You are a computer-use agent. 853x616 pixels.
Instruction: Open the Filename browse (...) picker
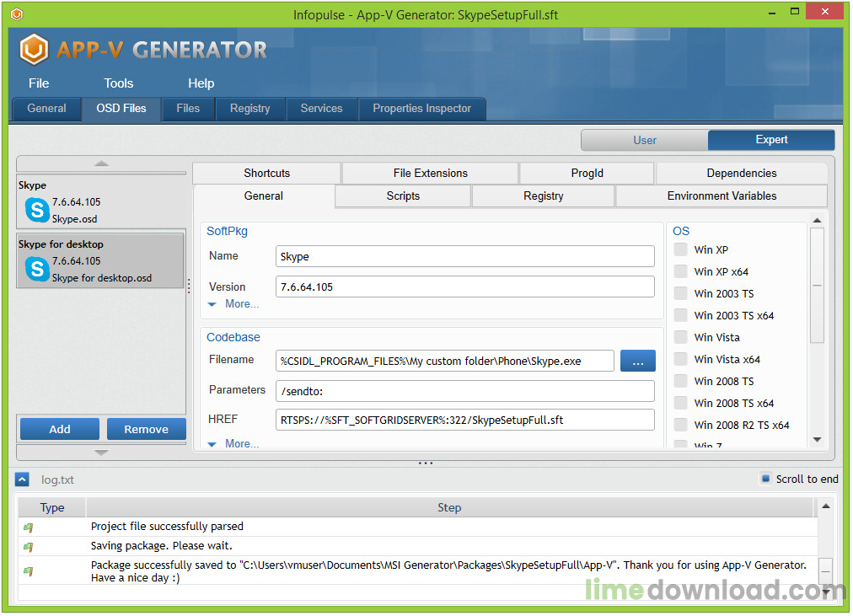click(638, 361)
